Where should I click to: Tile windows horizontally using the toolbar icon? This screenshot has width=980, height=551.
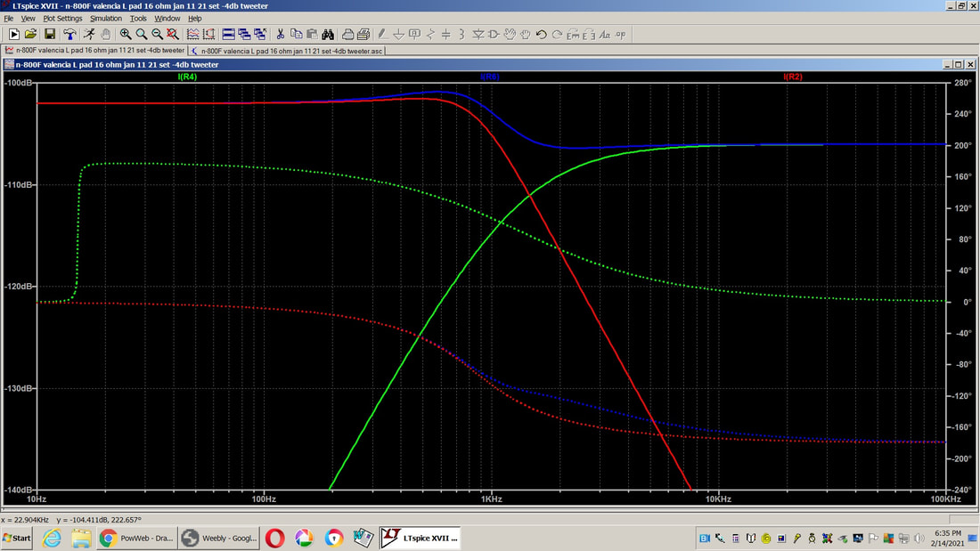229,35
